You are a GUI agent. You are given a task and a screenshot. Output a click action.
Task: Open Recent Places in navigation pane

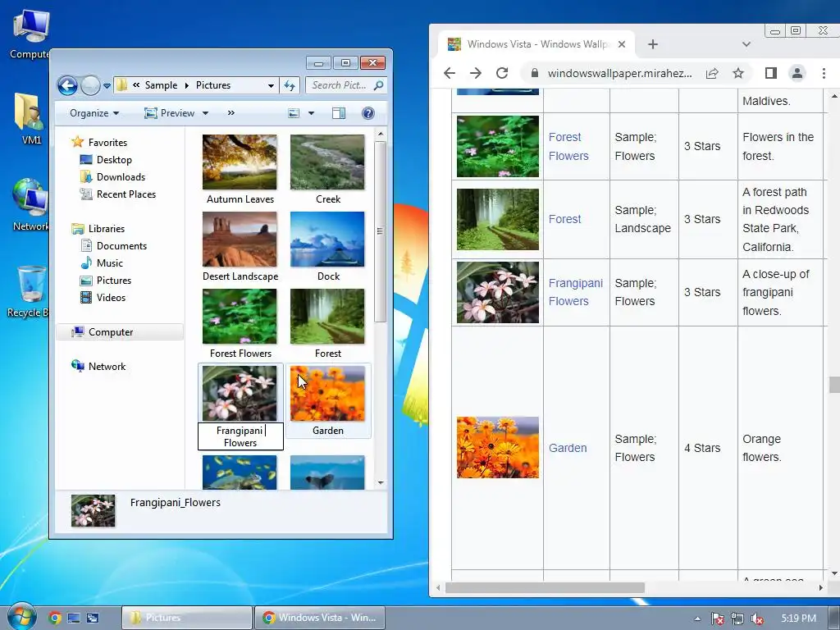tap(126, 194)
